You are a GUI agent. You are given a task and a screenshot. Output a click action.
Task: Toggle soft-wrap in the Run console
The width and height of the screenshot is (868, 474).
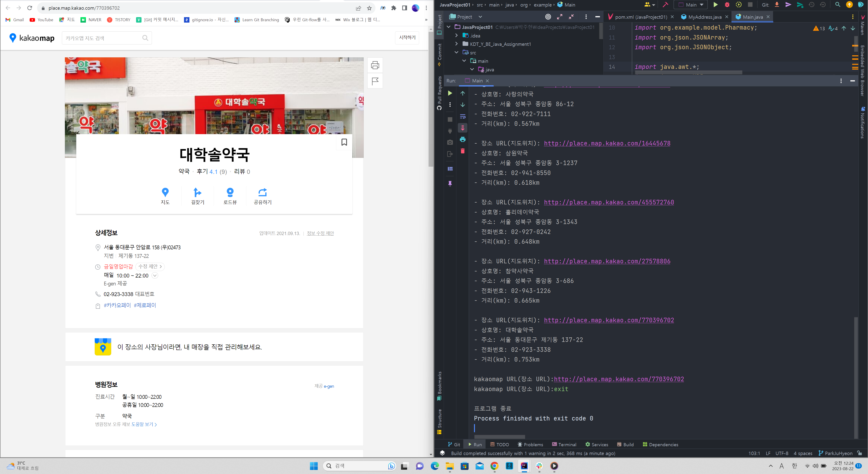coord(462,117)
